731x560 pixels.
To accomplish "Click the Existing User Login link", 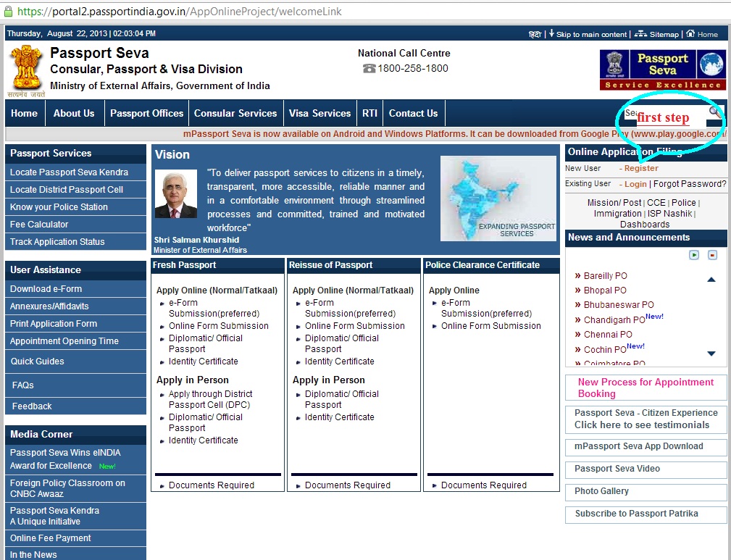I will click(635, 184).
